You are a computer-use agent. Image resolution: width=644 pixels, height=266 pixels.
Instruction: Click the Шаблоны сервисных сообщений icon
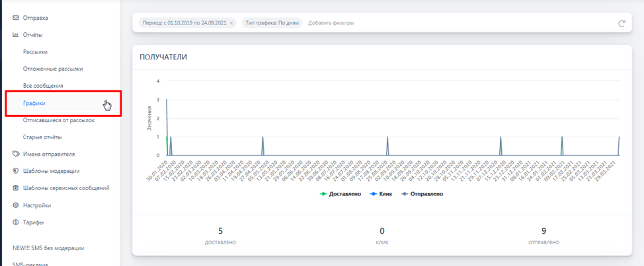16,188
